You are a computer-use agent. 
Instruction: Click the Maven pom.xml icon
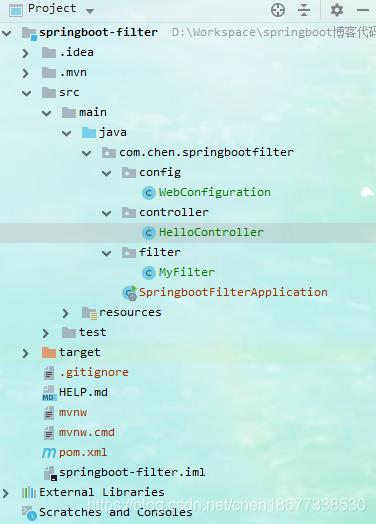point(49,453)
